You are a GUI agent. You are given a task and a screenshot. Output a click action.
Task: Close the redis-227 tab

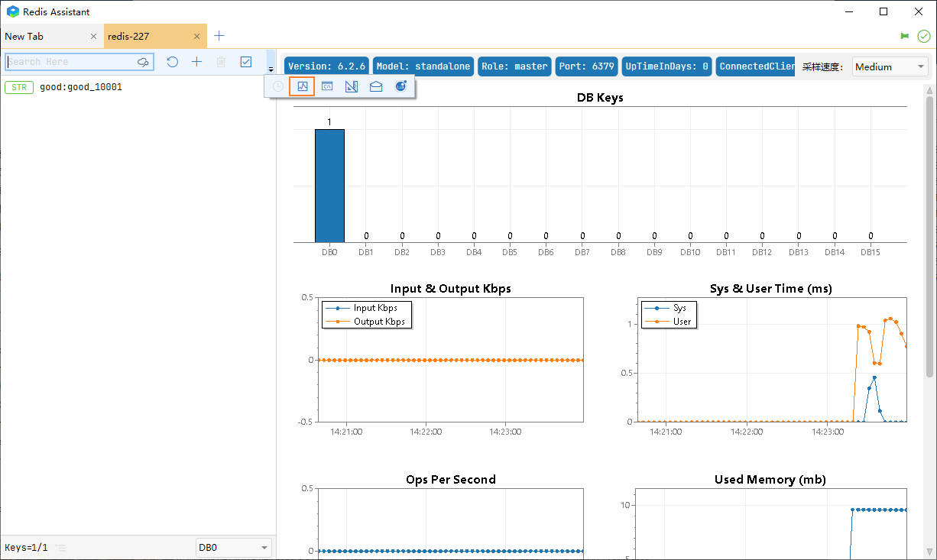point(196,36)
